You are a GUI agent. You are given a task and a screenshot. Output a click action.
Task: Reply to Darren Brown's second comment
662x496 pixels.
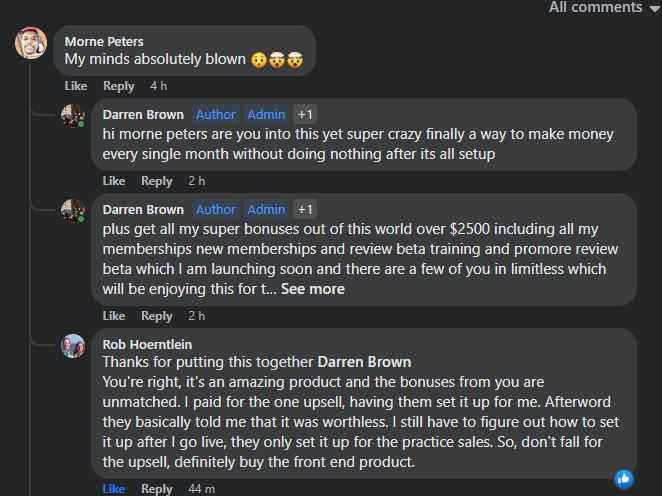(157, 316)
